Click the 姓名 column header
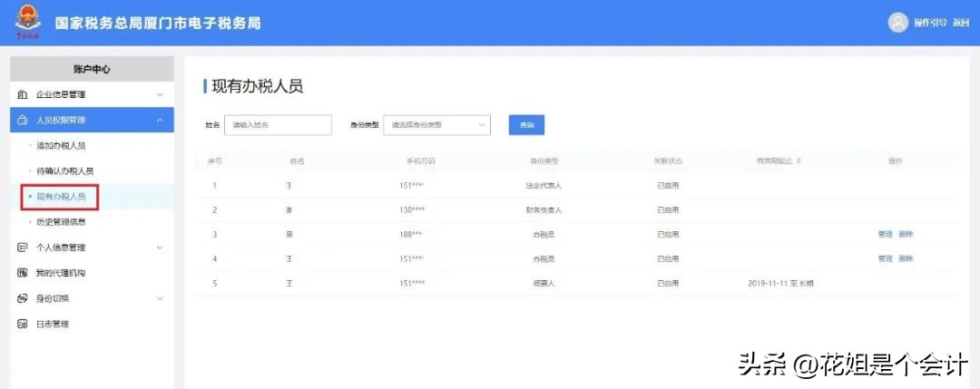The width and height of the screenshot is (980, 389). pyautogui.click(x=296, y=161)
